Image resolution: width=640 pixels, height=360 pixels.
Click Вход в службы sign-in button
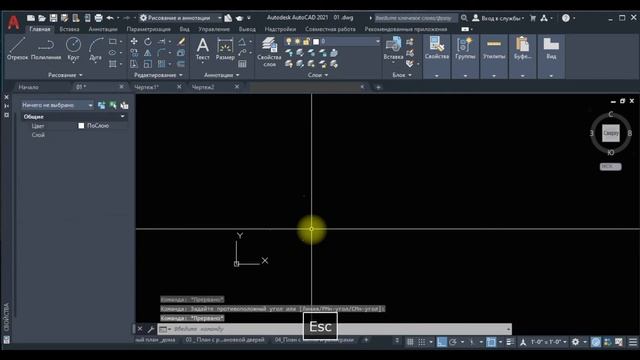[498, 18]
